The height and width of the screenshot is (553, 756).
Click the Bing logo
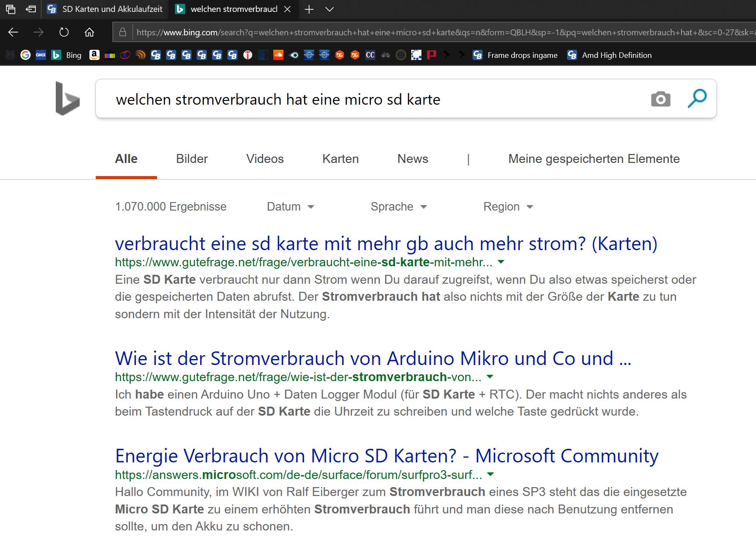(68, 99)
